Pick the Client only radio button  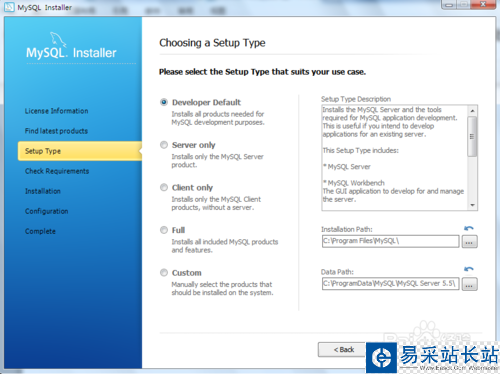(x=164, y=187)
